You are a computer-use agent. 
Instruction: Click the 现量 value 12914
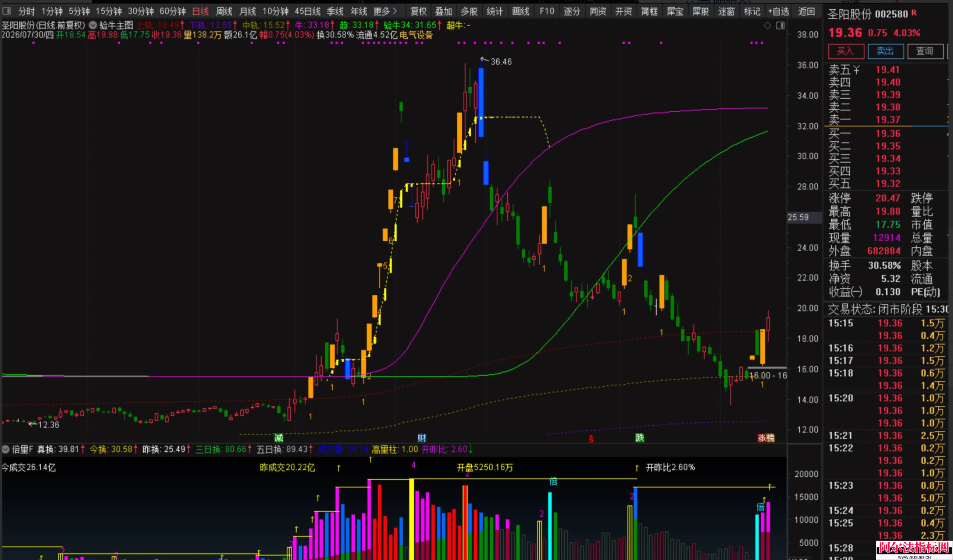coord(887,237)
